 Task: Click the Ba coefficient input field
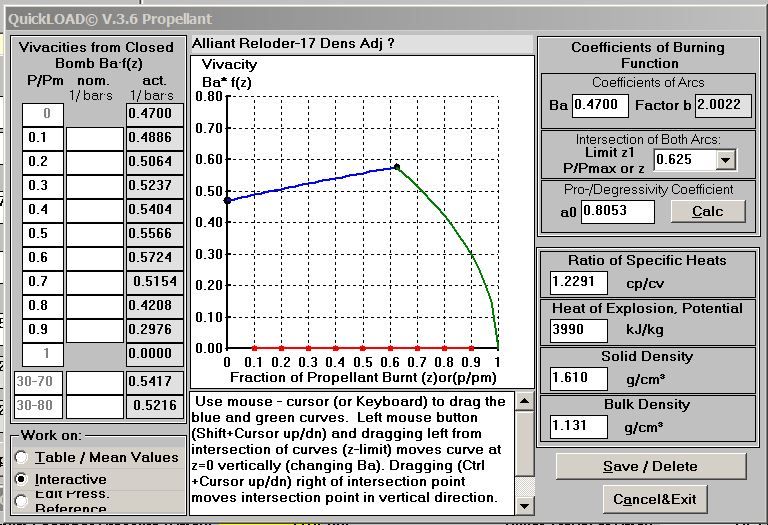click(600, 105)
